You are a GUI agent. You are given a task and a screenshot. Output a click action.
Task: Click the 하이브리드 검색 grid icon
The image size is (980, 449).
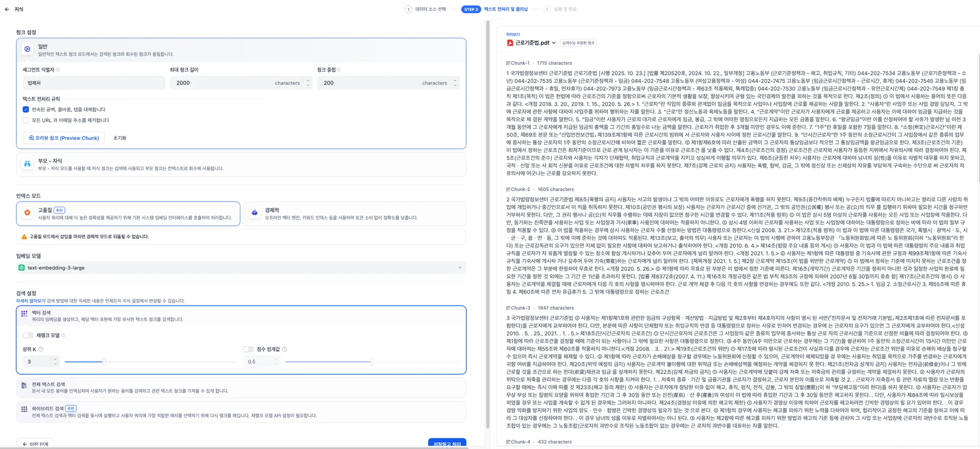coord(24,409)
